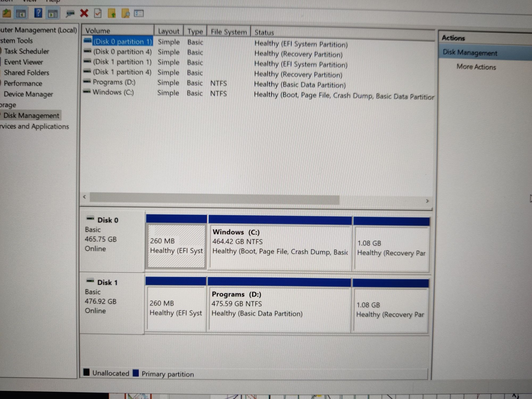Open Device Manager in the console tree
Viewport: 532px width, 399px height.
coord(28,94)
